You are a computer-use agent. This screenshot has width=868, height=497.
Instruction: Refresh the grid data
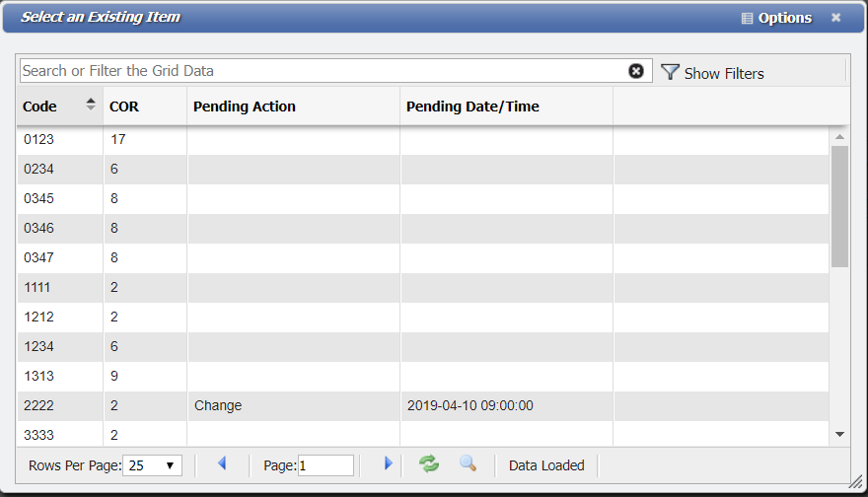pyautogui.click(x=429, y=463)
